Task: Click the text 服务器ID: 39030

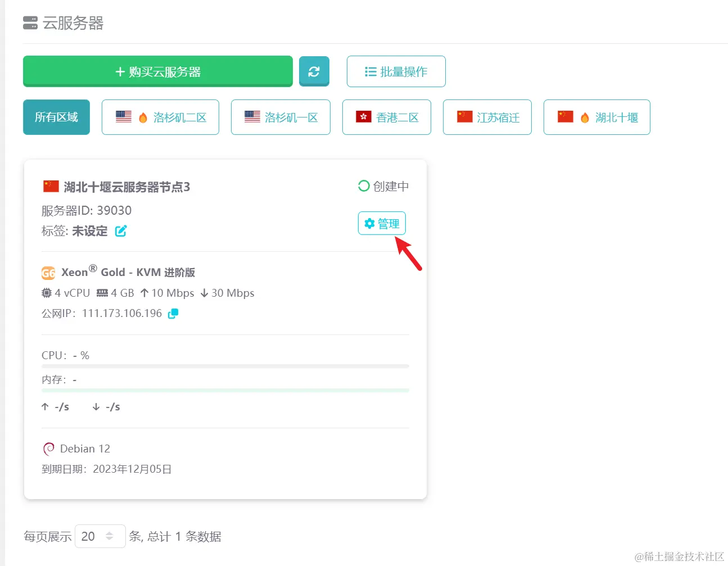Action: pyautogui.click(x=87, y=210)
